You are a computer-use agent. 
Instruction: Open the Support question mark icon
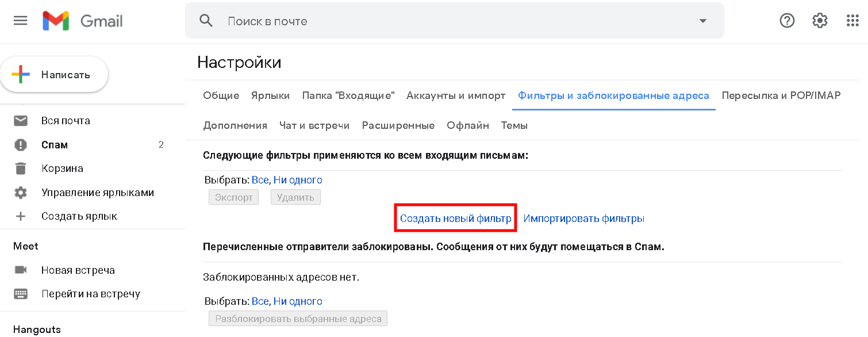pyautogui.click(x=786, y=21)
